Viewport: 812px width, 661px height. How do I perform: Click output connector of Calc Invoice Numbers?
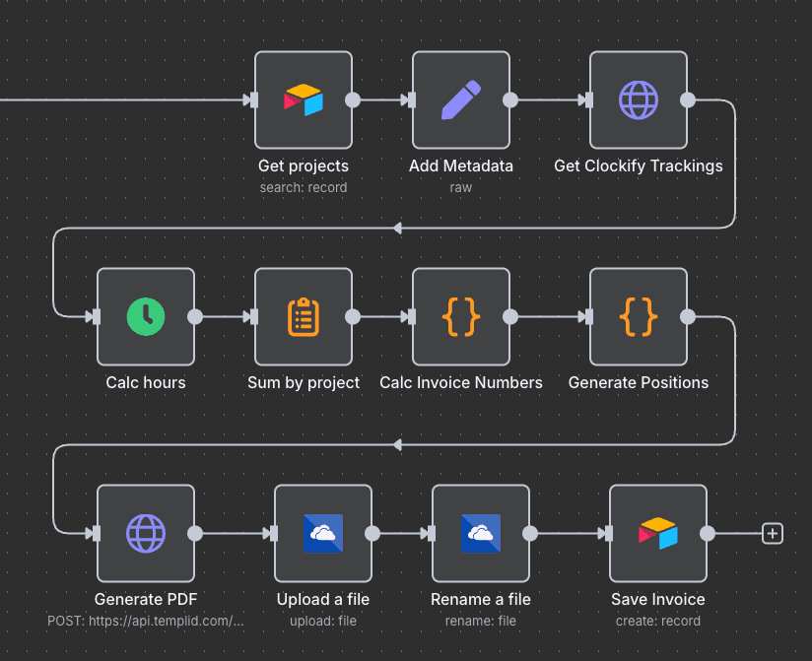[x=510, y=317]
